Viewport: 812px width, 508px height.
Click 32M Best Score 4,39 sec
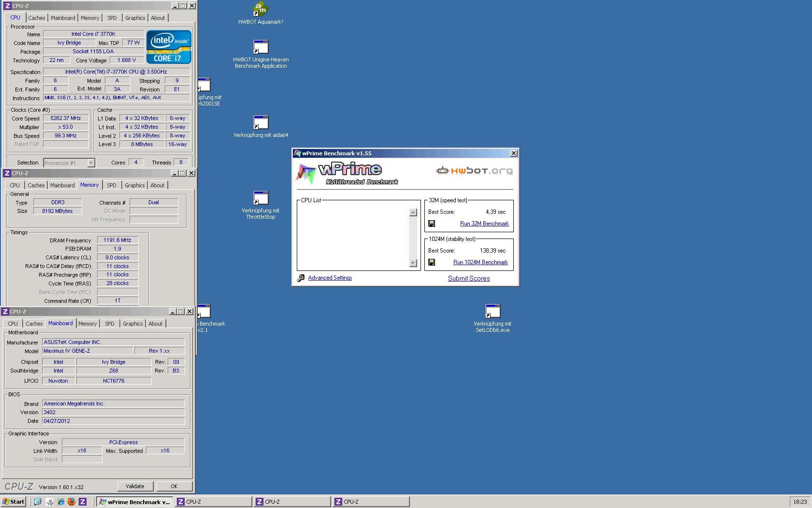[x=495, y=212]
